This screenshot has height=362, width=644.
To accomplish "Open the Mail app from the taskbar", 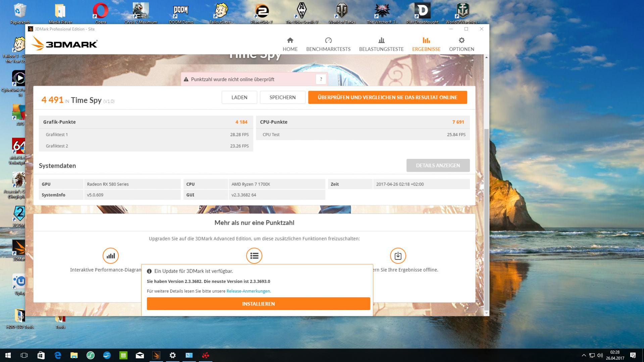I will [140, 355].
